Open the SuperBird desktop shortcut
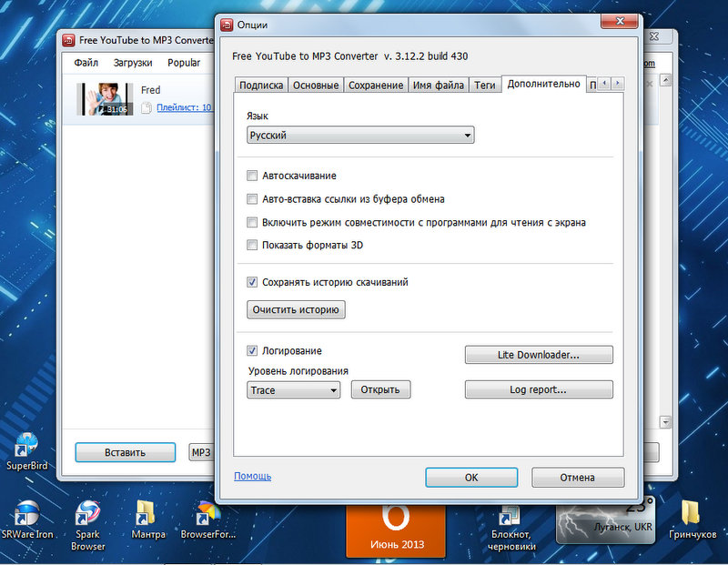Viewport: 728px width, 565px height. 26,450
